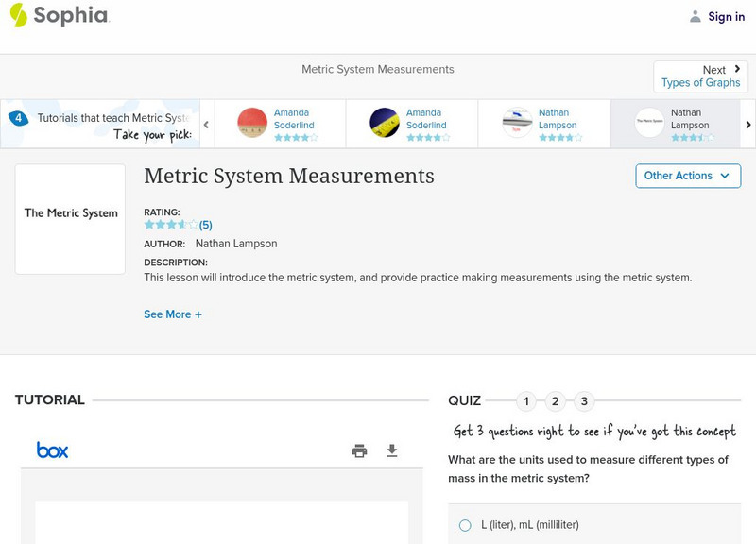Jump to quiz question 1

pyautogui.click(x=526, y=401)
